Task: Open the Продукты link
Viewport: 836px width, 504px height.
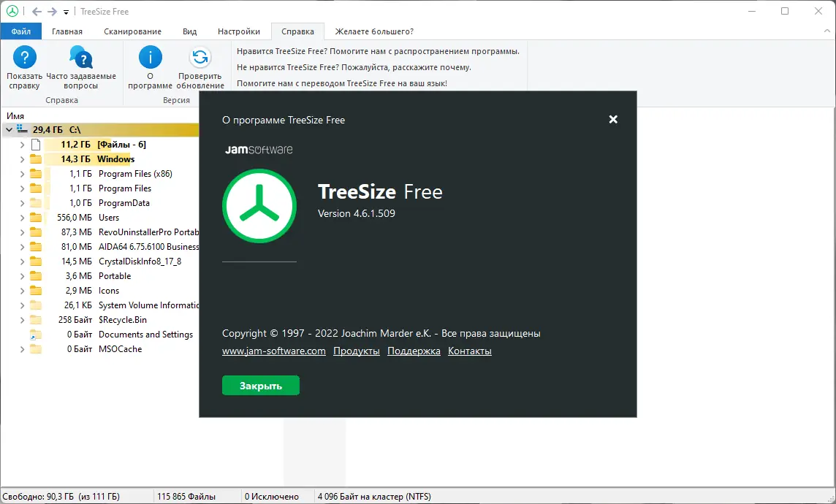Action: tap(357, 351)
